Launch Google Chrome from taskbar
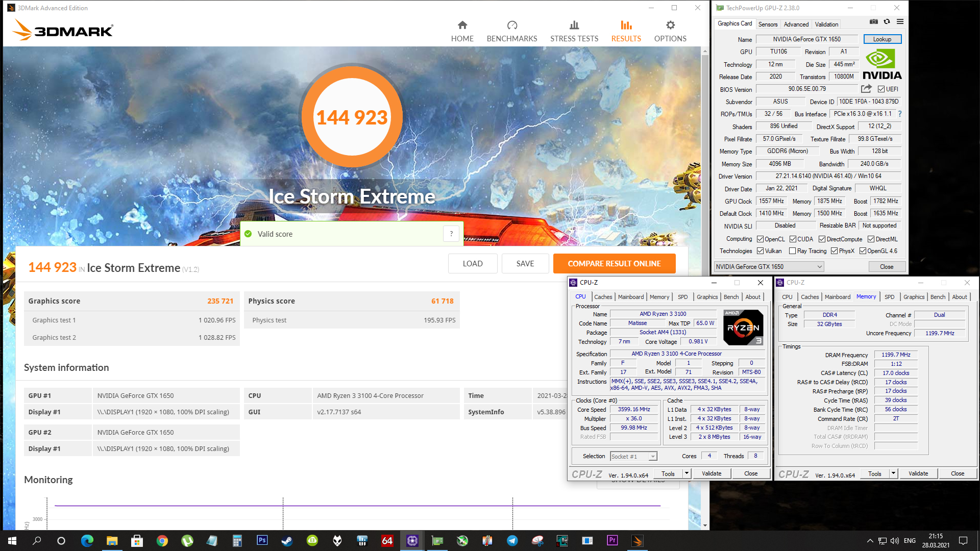 (x=162, y=541)
